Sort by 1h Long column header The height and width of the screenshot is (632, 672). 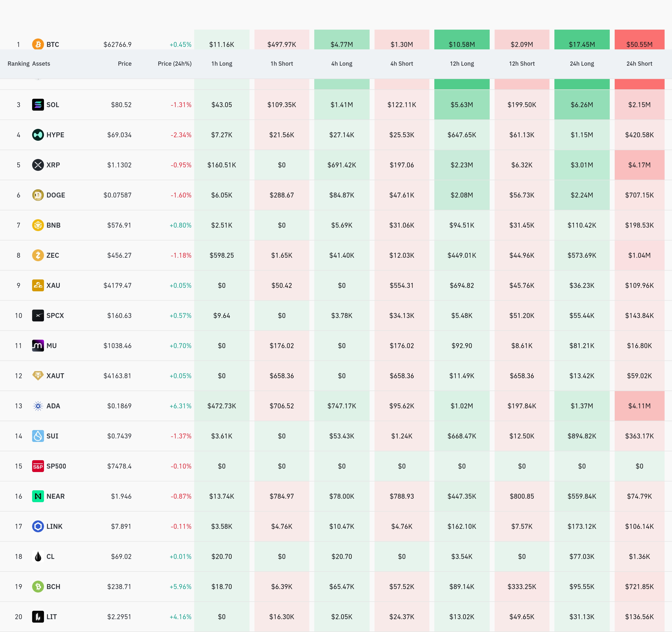(x=222, y=63)
